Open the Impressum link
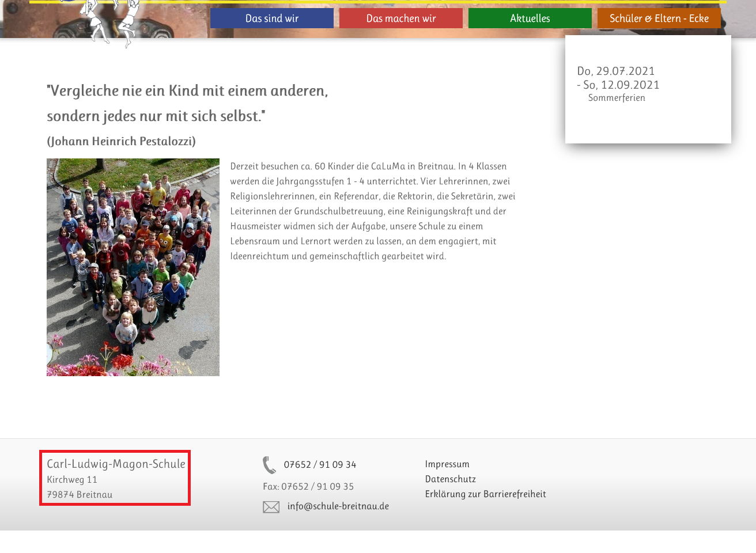The height and width of the screenshot is (553, 756). tap(447, 464)
